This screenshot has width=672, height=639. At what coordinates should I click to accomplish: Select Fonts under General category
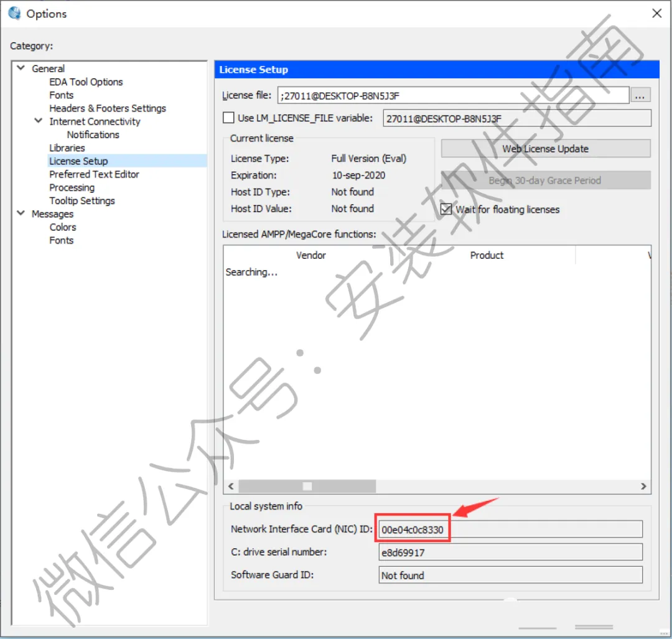[x=61, y=95]
